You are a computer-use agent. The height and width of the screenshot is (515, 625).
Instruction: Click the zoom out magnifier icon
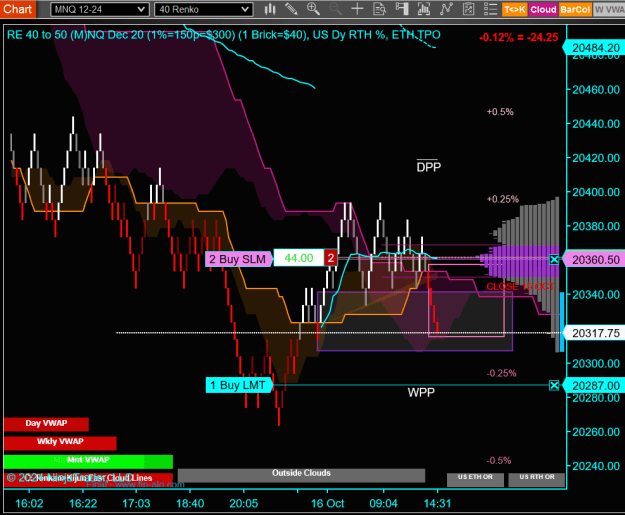(335, 9)
